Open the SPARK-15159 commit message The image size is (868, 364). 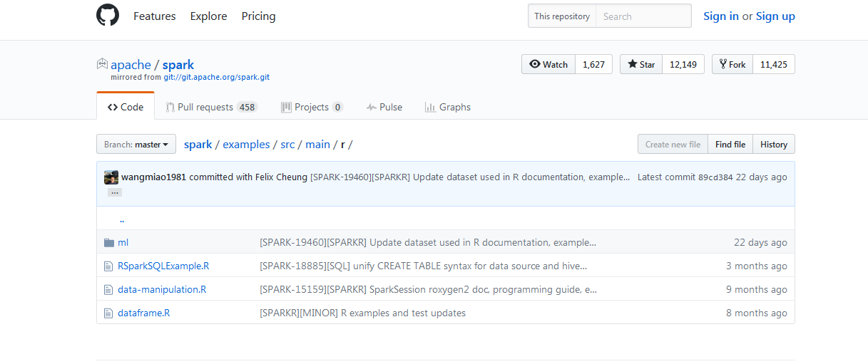click(x=429, y=289)
